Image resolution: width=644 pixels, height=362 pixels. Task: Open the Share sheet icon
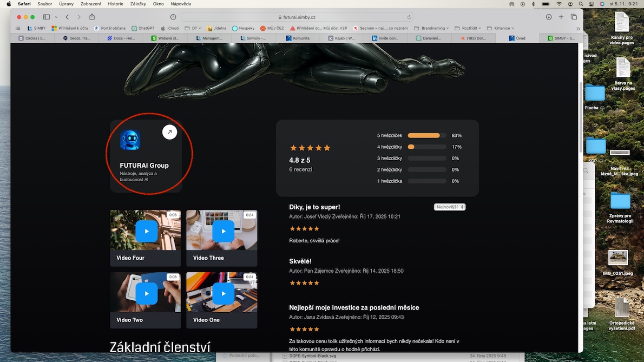(92, 17)
